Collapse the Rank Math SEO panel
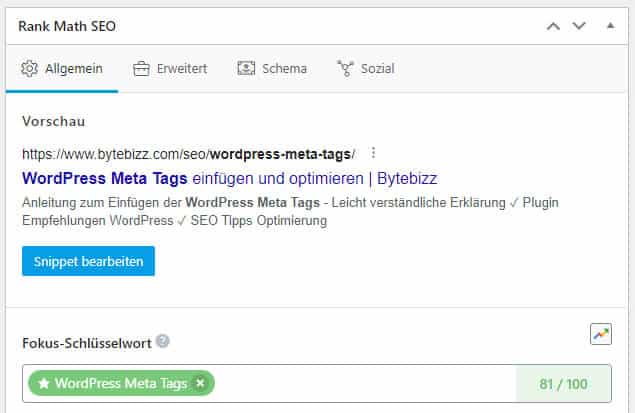The image size is (635, 413). pyautogui.click(x=610, y=26)
